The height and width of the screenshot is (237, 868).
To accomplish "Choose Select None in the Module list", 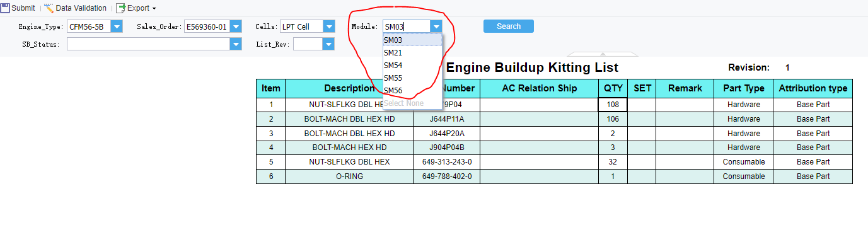I will pos(412,103).
